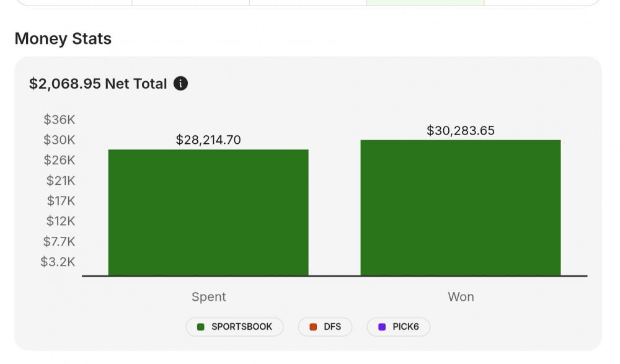Select the highlighted green cell at top
The width and height of the screenshot is (620, 364).
(x=425, y=2)
